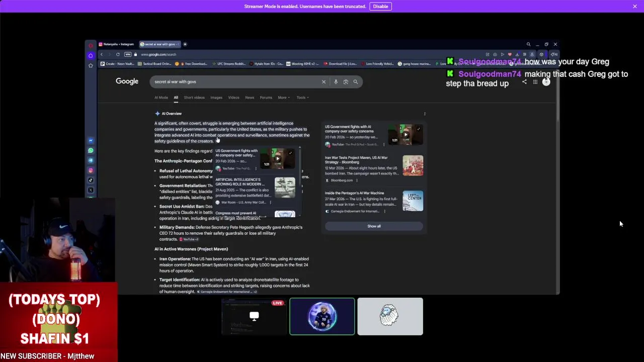Clear the search query with X
The width and height of the screenshot is (644, 362).
(324, 81)
